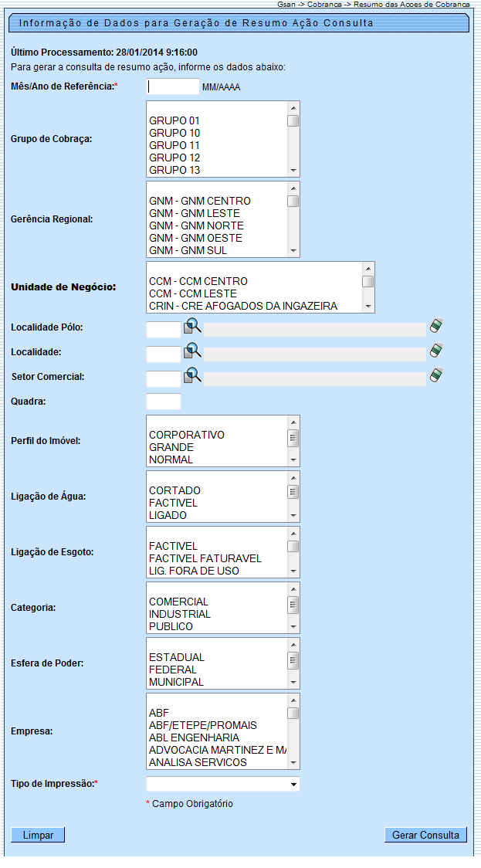Click the Localidade search magnifier icon

[x=191, y=352]
